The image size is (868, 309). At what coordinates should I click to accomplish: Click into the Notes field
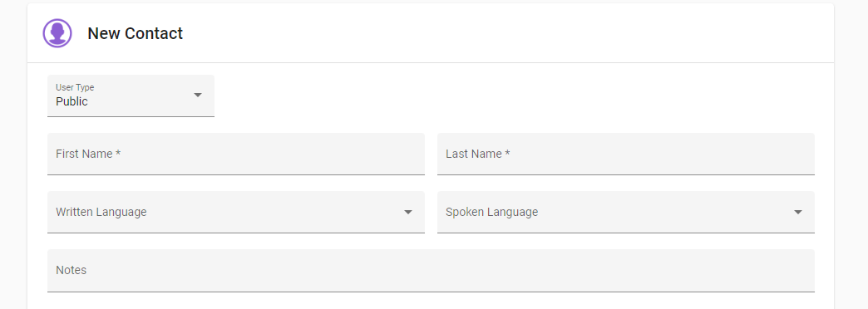(431, 271)
